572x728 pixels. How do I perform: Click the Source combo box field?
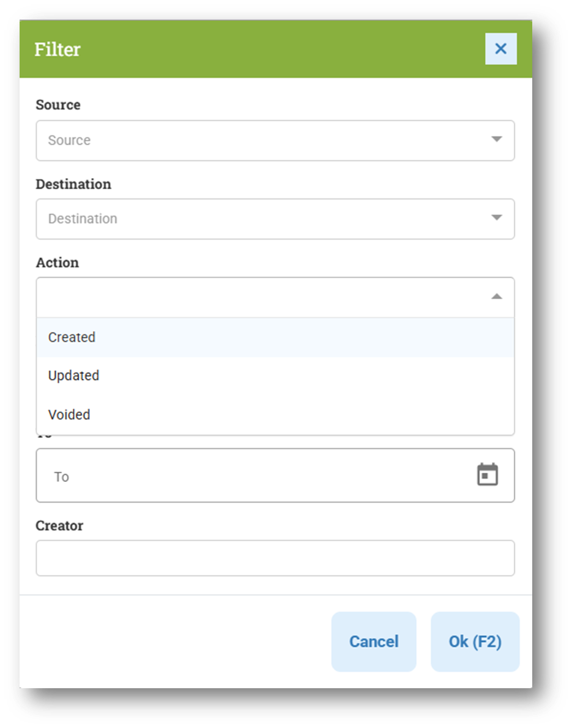coord(275,141)
